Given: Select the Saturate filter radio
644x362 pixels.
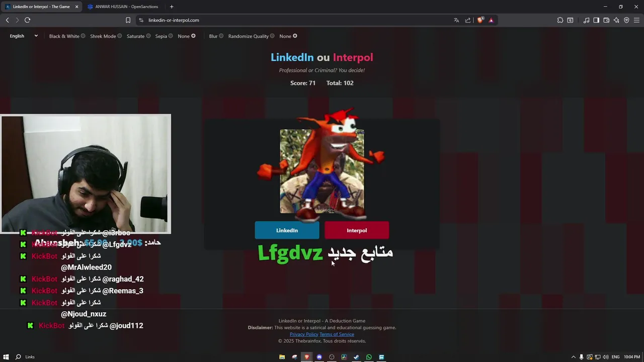Looking at the screenshot, I should (148, 36).
